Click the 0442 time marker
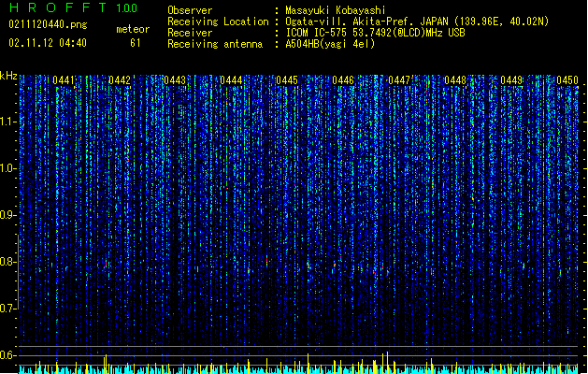 pos(120,80)
